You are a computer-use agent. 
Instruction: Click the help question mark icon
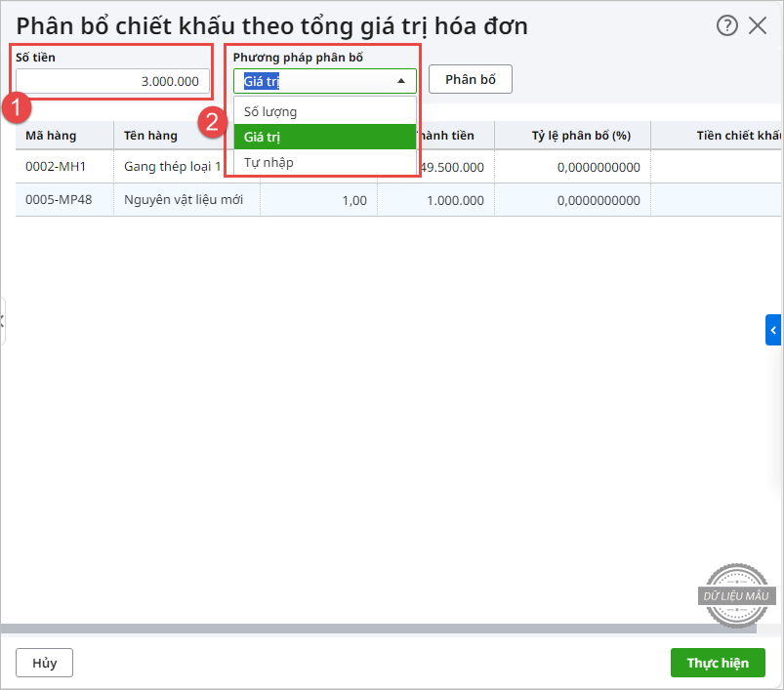point(726,26)
